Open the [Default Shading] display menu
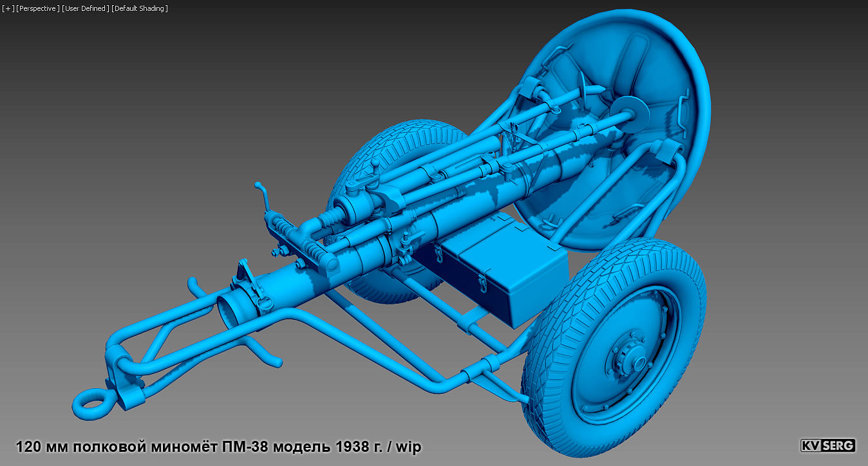Screen dimensions: 868x466 pos(138,9)
